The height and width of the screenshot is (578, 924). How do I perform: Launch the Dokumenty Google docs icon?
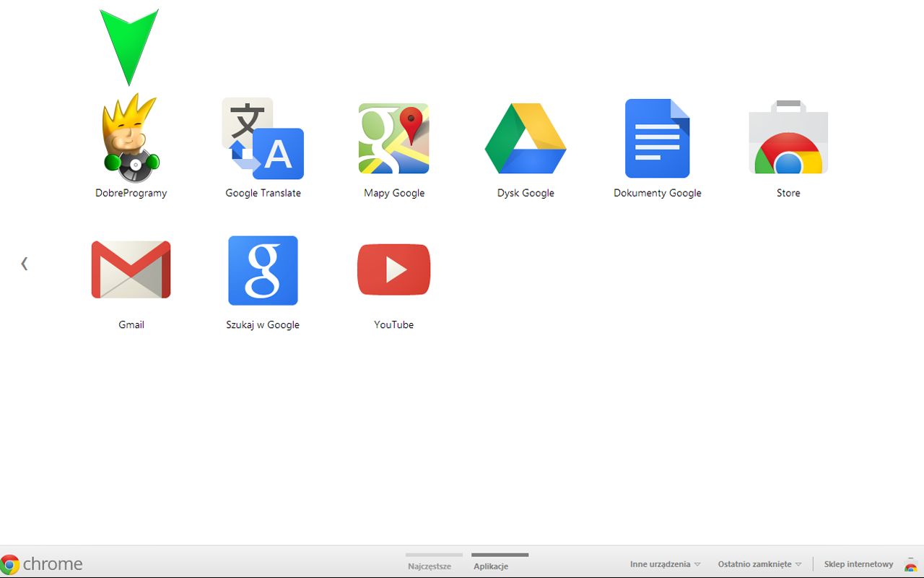point(658,138)
